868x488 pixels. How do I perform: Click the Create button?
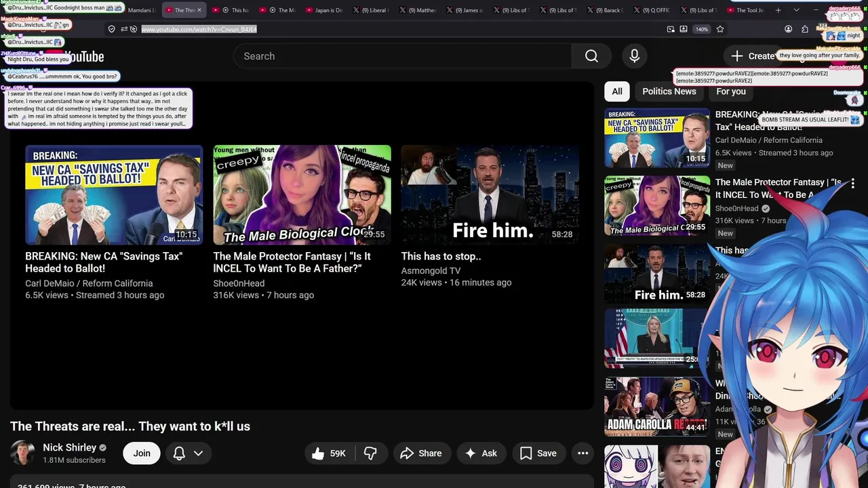pos(753,56)
